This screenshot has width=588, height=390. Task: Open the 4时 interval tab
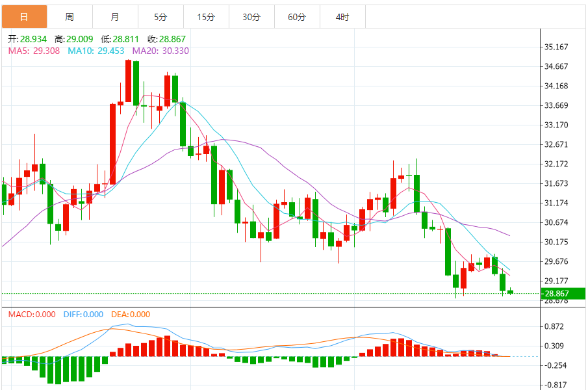[x=342, y=17]
